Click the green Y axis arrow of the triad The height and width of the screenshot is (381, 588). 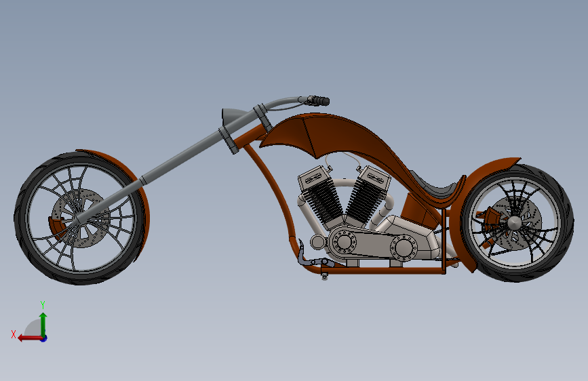(x=43, y=324)
